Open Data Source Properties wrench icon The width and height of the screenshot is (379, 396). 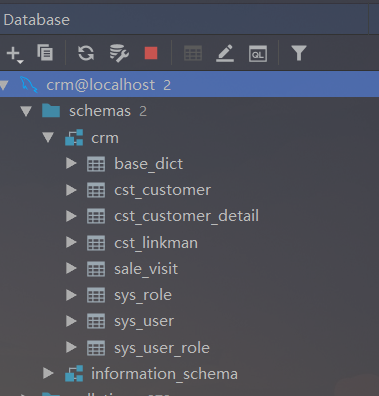click(119, 53)
